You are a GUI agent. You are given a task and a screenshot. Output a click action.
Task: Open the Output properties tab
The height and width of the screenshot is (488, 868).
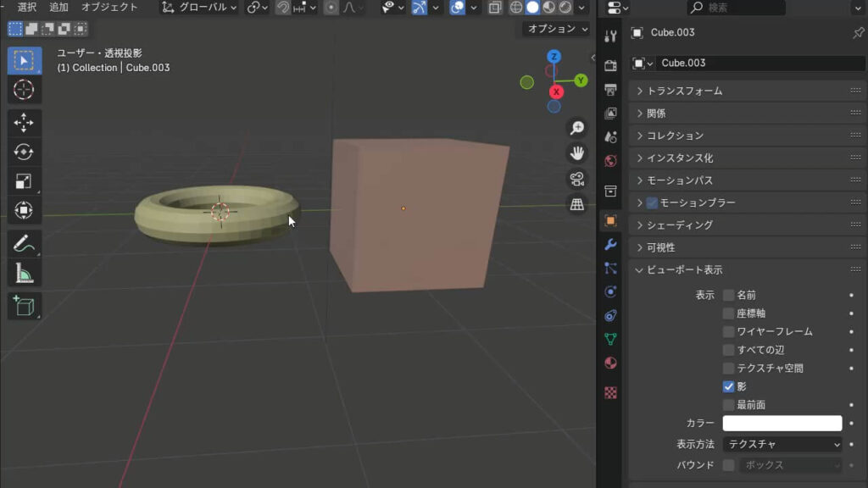click(x=610, y=90)
